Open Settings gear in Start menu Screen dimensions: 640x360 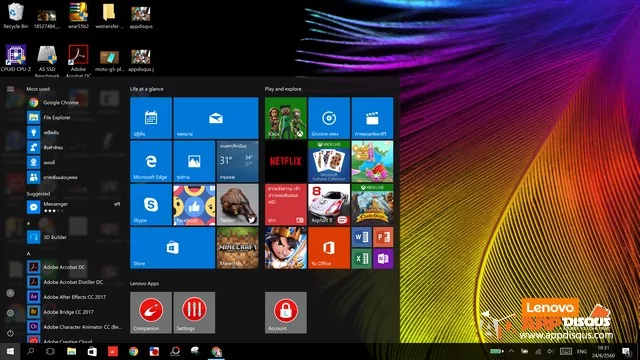[x=10, y=313]
